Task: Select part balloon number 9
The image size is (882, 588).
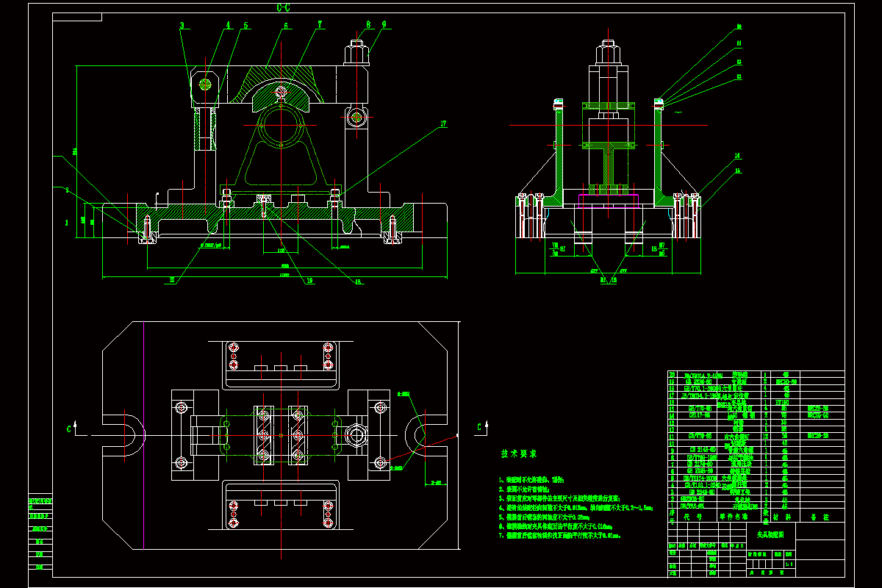Action: point(384,24)
